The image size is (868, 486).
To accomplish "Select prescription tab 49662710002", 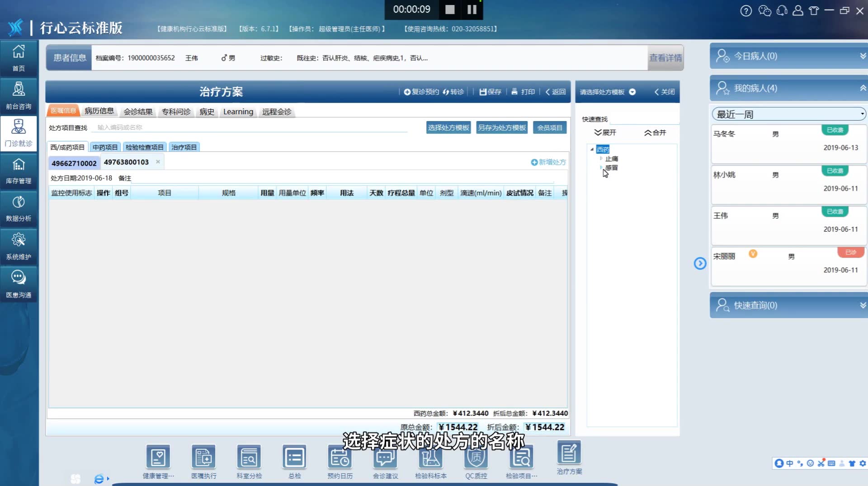I will [x=74, y=163].
